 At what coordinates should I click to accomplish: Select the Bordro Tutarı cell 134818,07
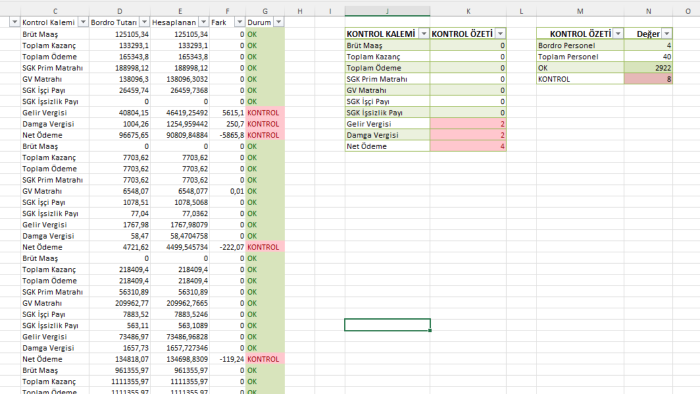pyautogui.click(x=120, y=359)
